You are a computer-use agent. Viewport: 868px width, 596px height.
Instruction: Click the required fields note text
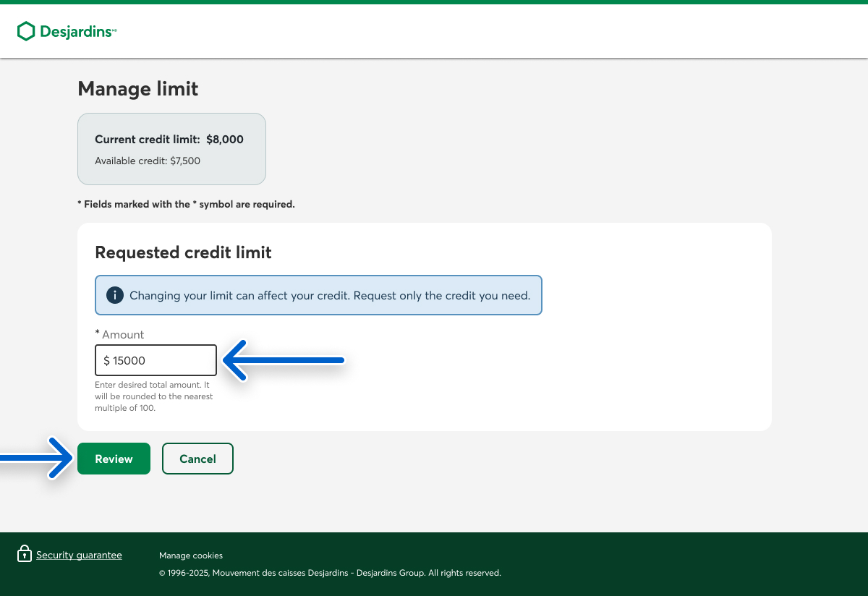click(186, 205)
